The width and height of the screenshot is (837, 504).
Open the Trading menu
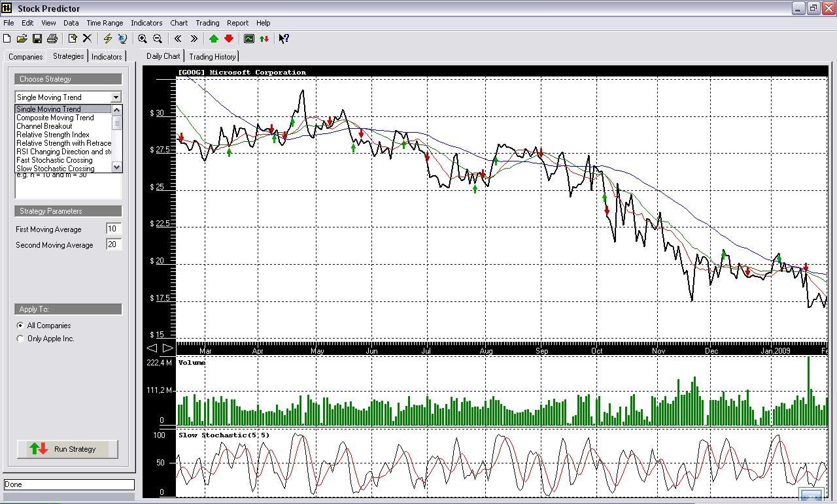pos(207,22)
